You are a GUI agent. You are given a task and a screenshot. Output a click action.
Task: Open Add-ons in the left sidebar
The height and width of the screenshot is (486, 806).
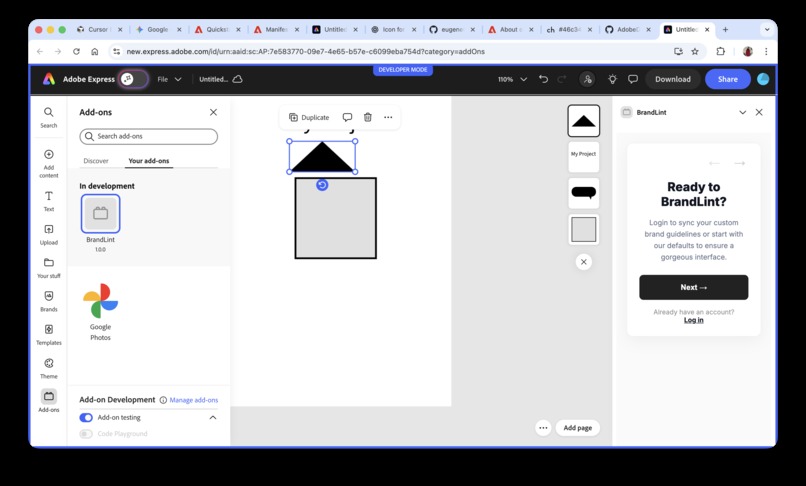(48, 401)
